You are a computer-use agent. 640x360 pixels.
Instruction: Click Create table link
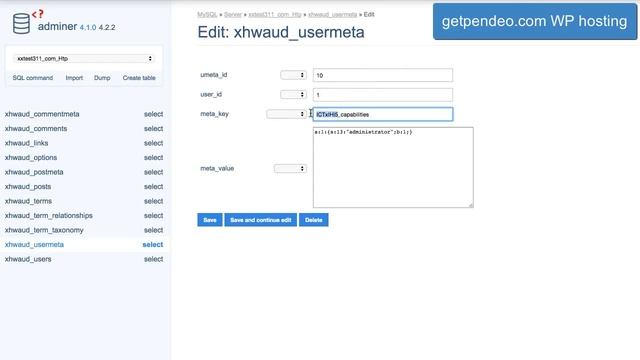pyautogui.click(x=139, y=78)
